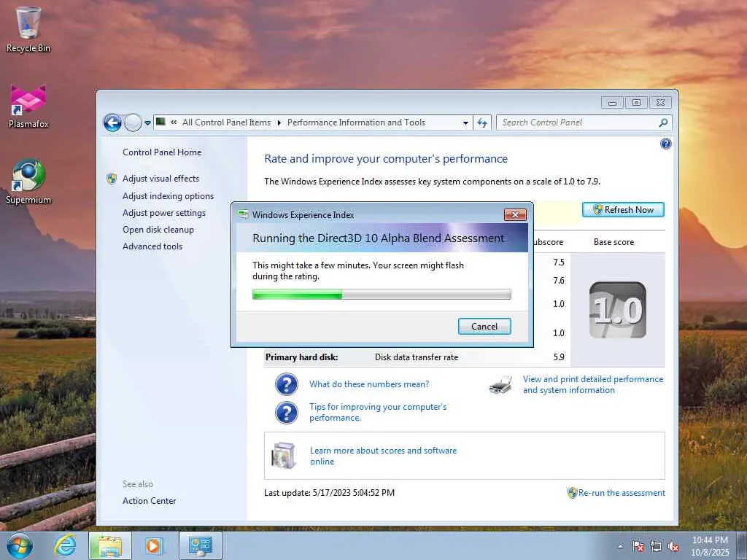Click the taskbar clock showing 10:44 PM
747x560 pixels.
click(710, 546)
